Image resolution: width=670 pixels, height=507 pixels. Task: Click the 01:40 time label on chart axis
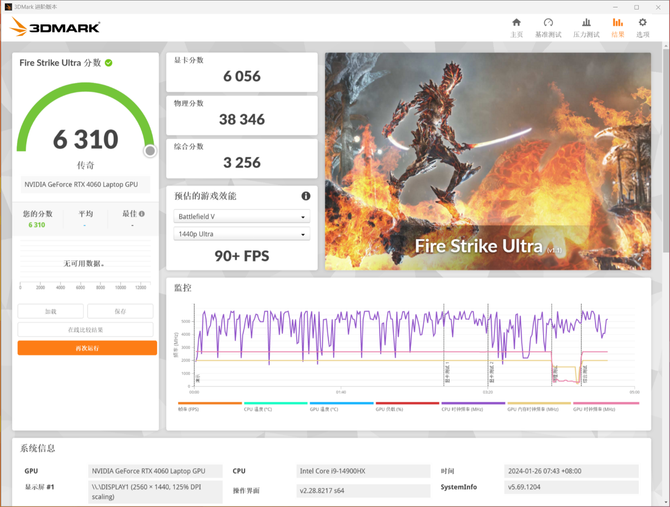[x=341, y=392]
